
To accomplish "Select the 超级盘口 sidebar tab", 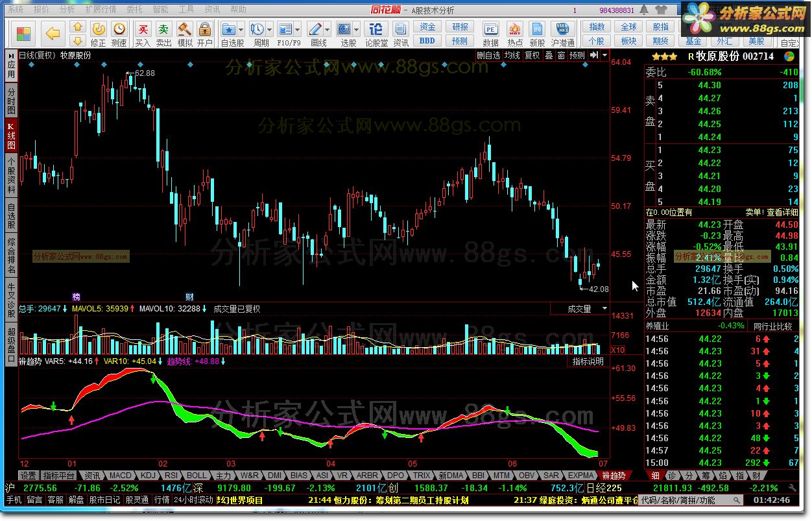I will click(x=11, y=345).
